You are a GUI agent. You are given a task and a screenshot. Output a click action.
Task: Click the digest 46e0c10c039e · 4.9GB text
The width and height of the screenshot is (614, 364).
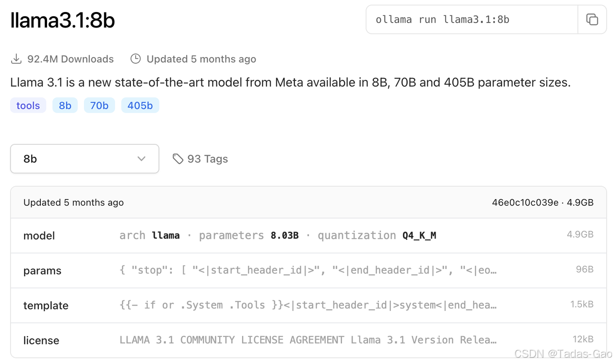pos(543,202)
